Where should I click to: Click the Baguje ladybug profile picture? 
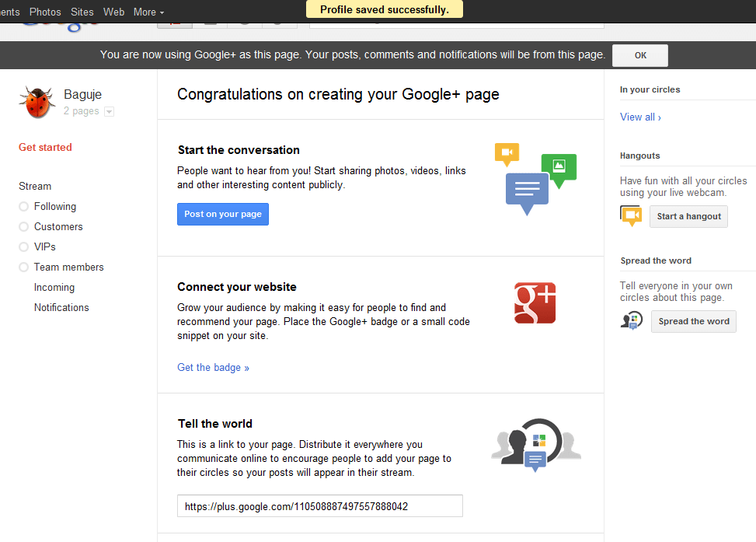(37, 103)
